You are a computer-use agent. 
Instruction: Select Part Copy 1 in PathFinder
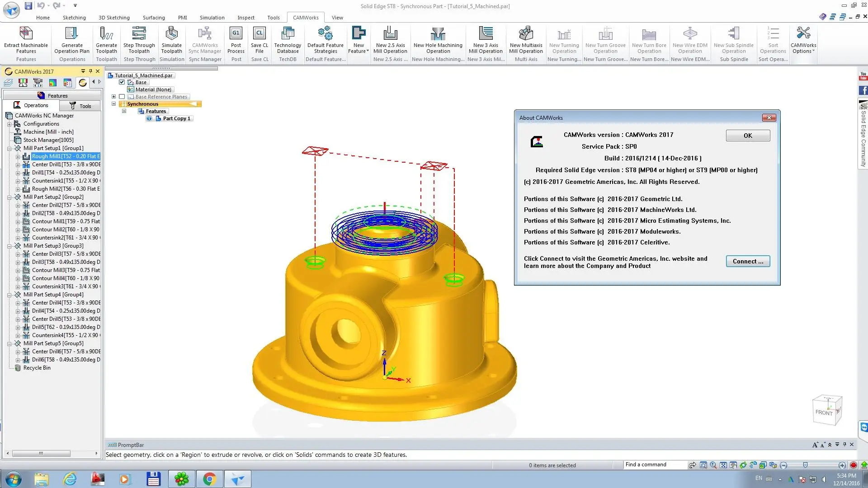click(x=177, y=118)
